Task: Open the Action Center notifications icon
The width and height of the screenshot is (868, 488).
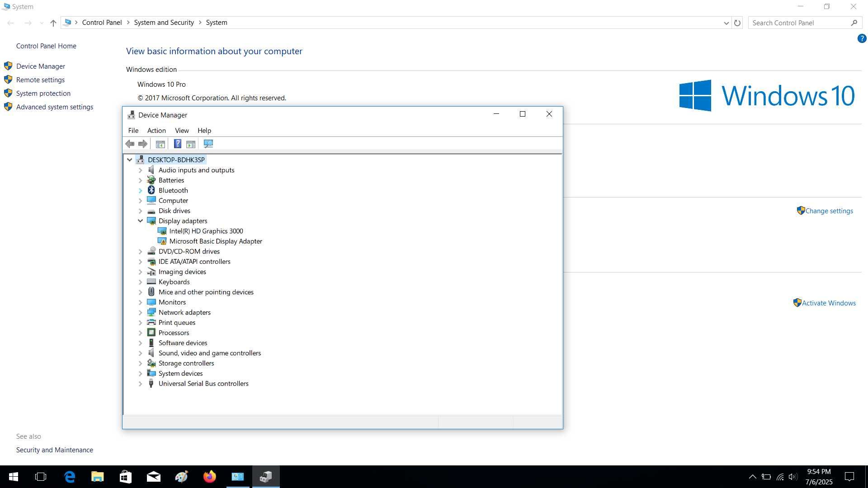Action: pos(849,477)
